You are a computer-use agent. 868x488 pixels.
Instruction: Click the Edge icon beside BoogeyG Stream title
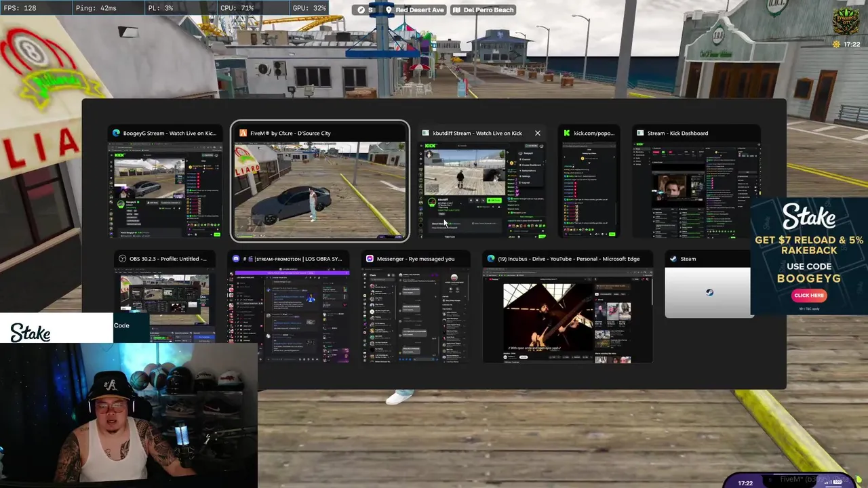coord(116,134)
